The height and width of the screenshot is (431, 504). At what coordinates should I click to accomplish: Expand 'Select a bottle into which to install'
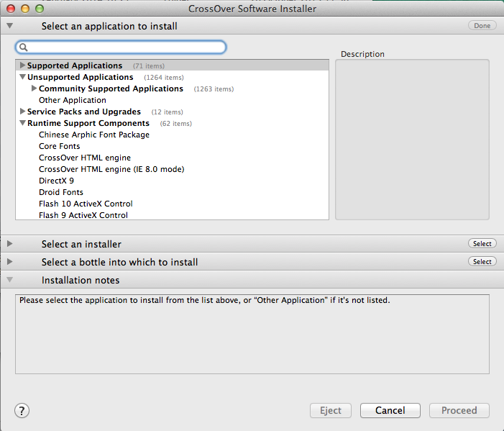tap(9, 262)
